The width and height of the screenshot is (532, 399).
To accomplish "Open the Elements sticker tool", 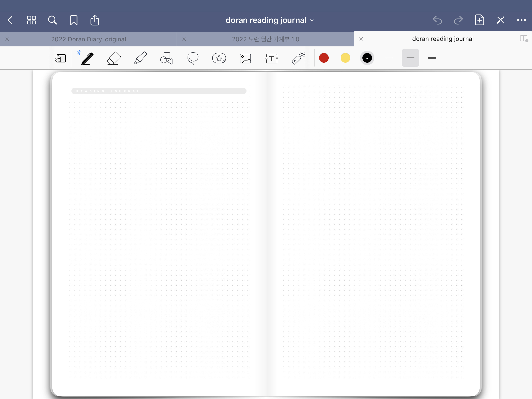I will 219,58.
